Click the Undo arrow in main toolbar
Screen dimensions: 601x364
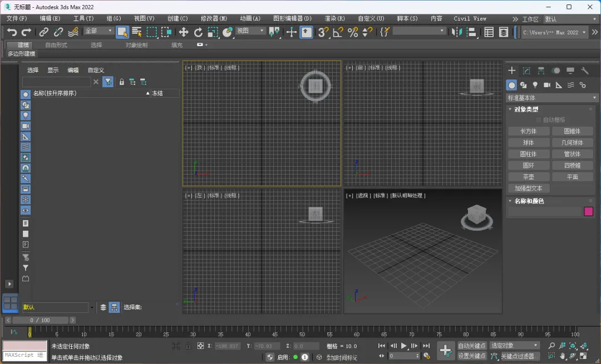(12, 32)
